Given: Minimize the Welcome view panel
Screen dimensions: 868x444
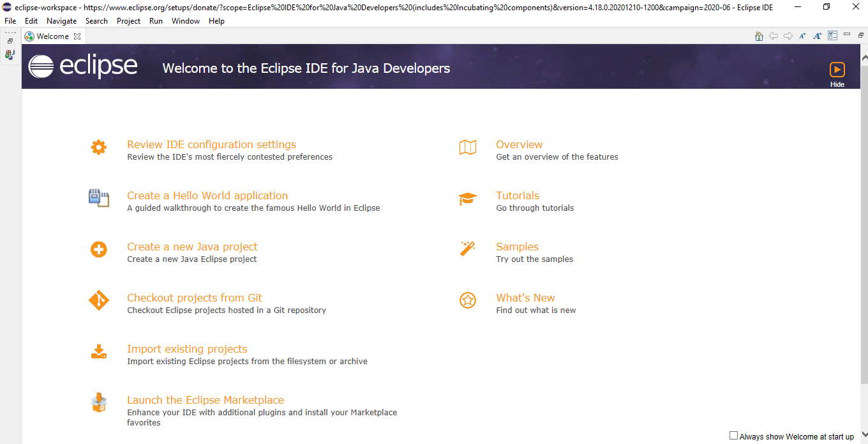Looking at the screenshot, I should point(847,34).
